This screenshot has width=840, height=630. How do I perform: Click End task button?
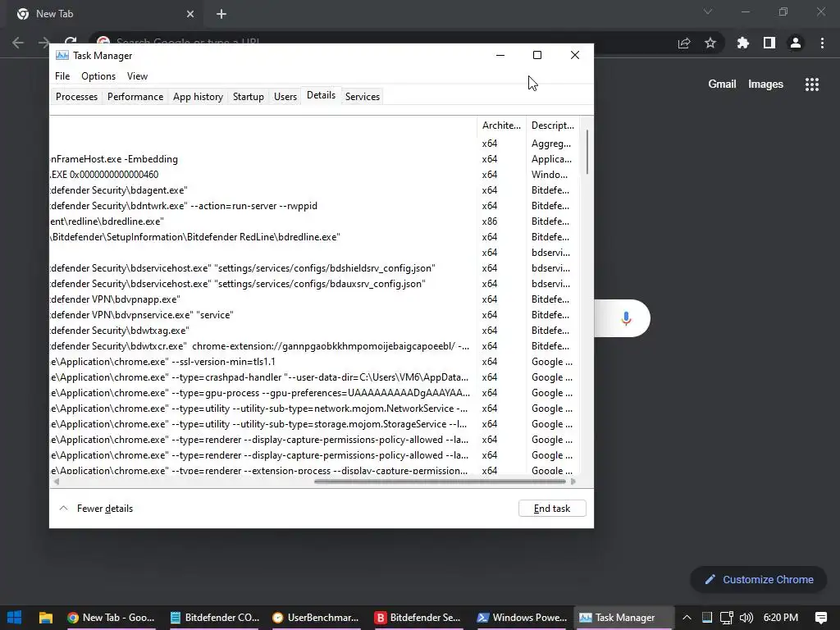552,509
